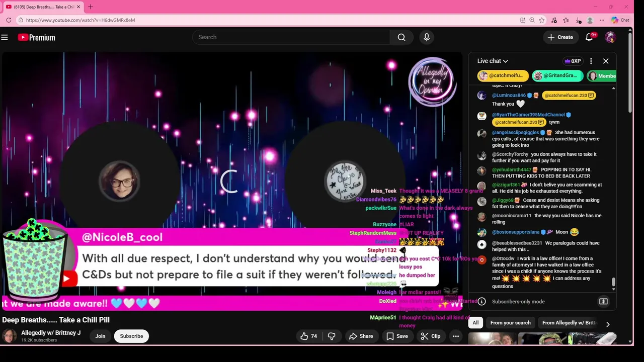The height and width of the screenshot is (362, 644).
Task: Click the page vertical scrollbar thumb
Action: tap(630, 73)
